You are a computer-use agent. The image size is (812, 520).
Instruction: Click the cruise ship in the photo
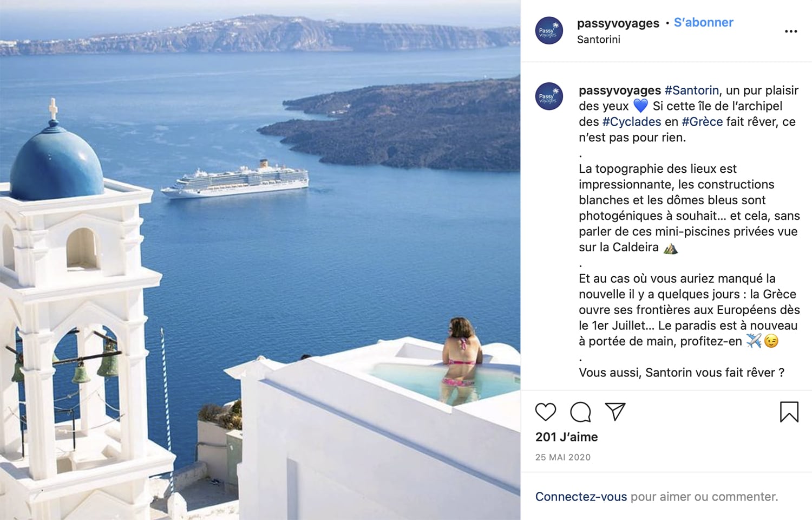235,179
